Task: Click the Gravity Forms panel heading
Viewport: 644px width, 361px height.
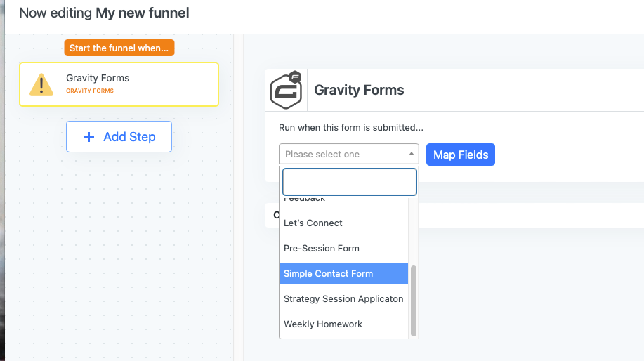Action: click(x=359, y=90)
